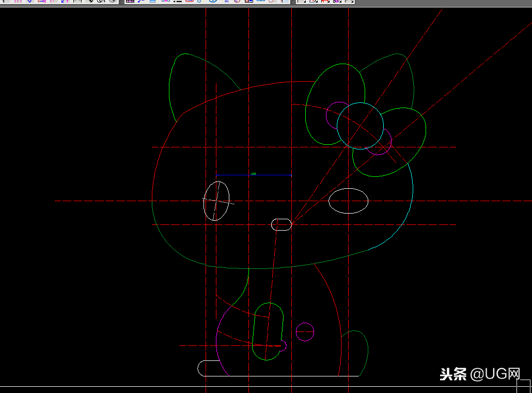Select the horizontal white ellipse right eye
This screenshot has height=393, width=532.
349,201
